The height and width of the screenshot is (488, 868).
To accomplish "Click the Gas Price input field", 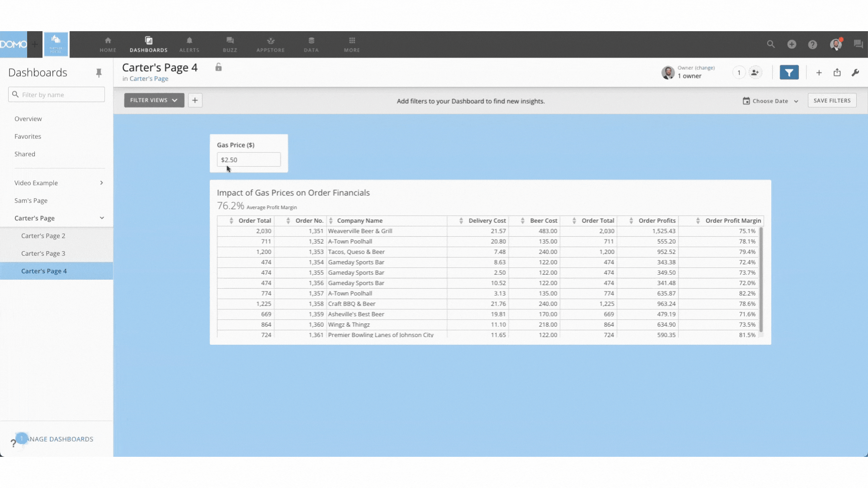I will (x=249, y=160).
